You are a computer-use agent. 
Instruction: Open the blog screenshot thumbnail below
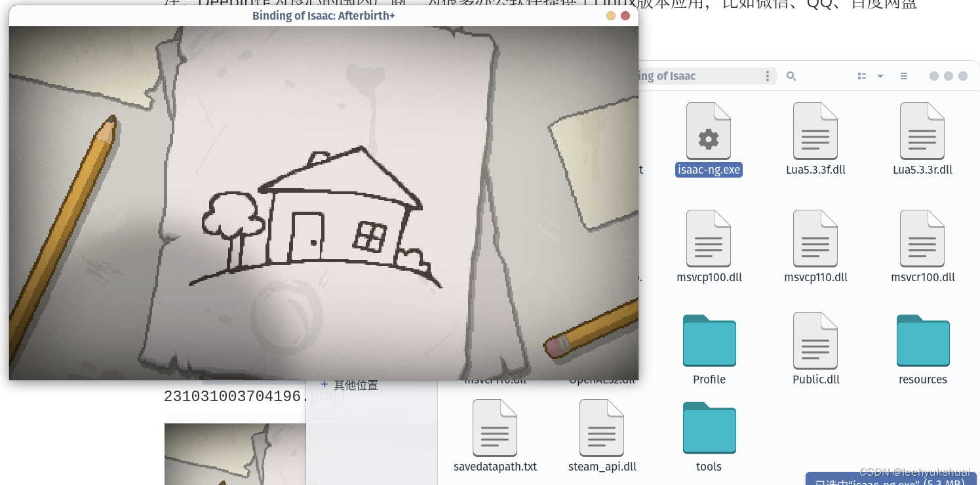[x=235, y=454]
